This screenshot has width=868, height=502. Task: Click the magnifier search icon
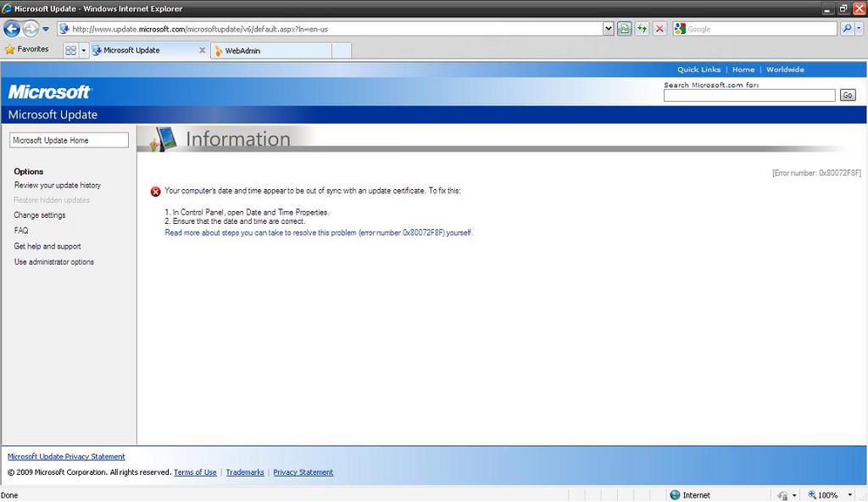coord(848,29)
